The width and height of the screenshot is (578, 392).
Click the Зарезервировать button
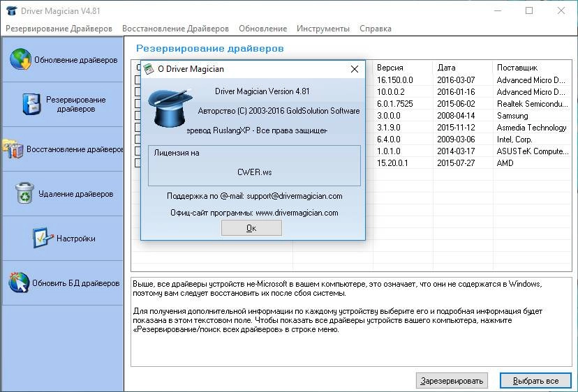[x=452, y=381]
